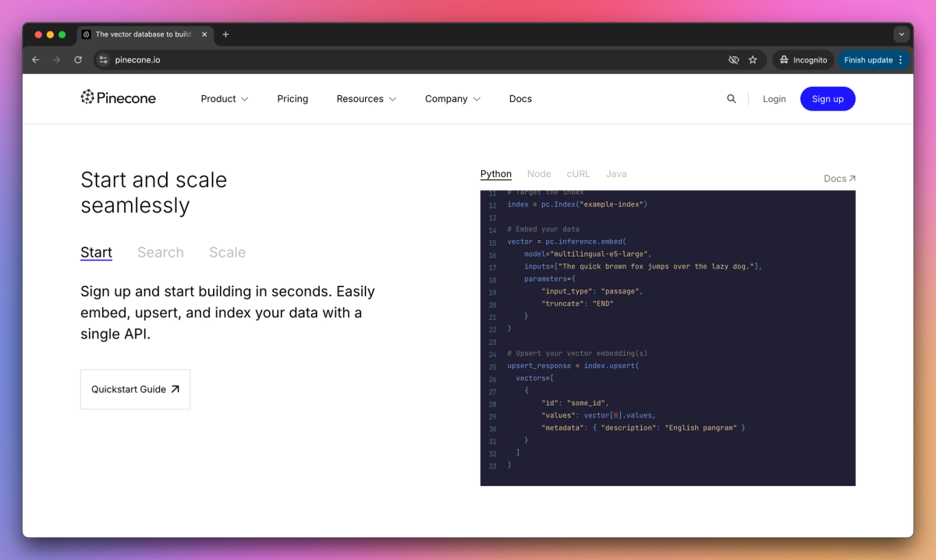Expand the Company menu
Viewport: 936px width, 560px height.
452,99
